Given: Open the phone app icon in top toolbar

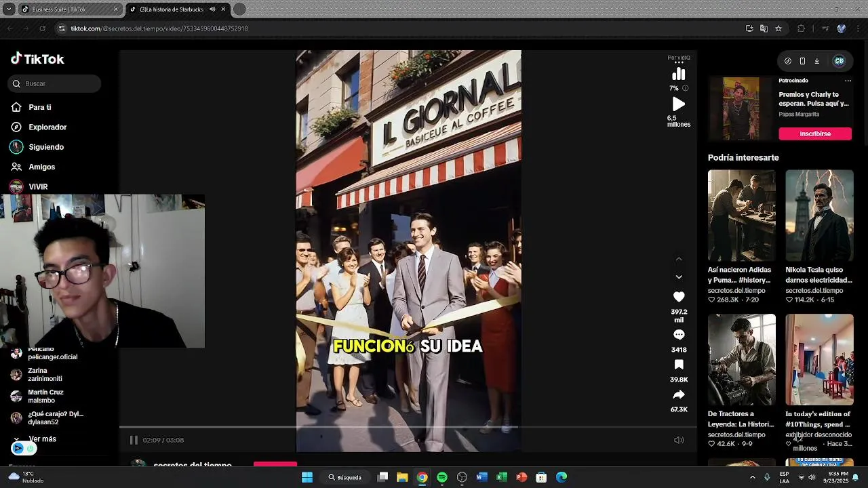Looking at the screenshot, I should [x=802, y=61].
